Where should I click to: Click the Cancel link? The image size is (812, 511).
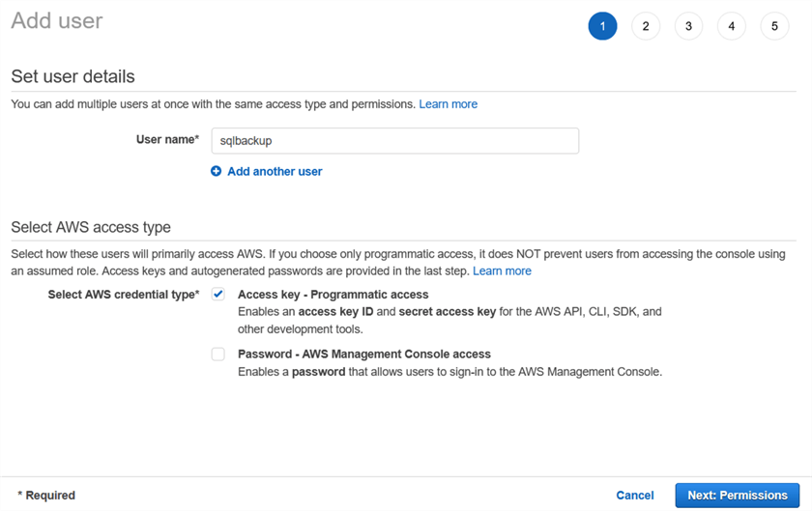(x=635, y=496)
